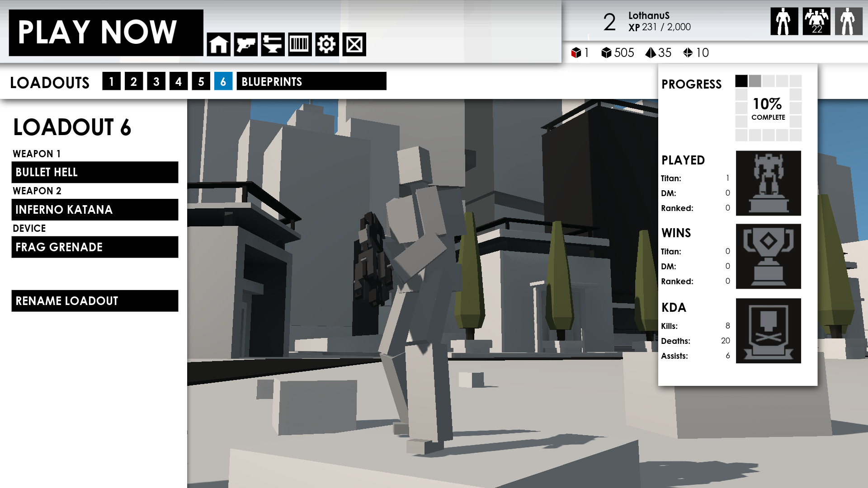Open the weapons pistol icon
This screenshot has width=868, height=488.
(245, 44)
